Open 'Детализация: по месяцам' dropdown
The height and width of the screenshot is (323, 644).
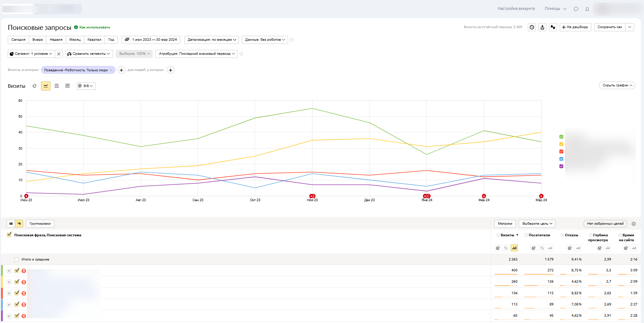click(212, 40)
